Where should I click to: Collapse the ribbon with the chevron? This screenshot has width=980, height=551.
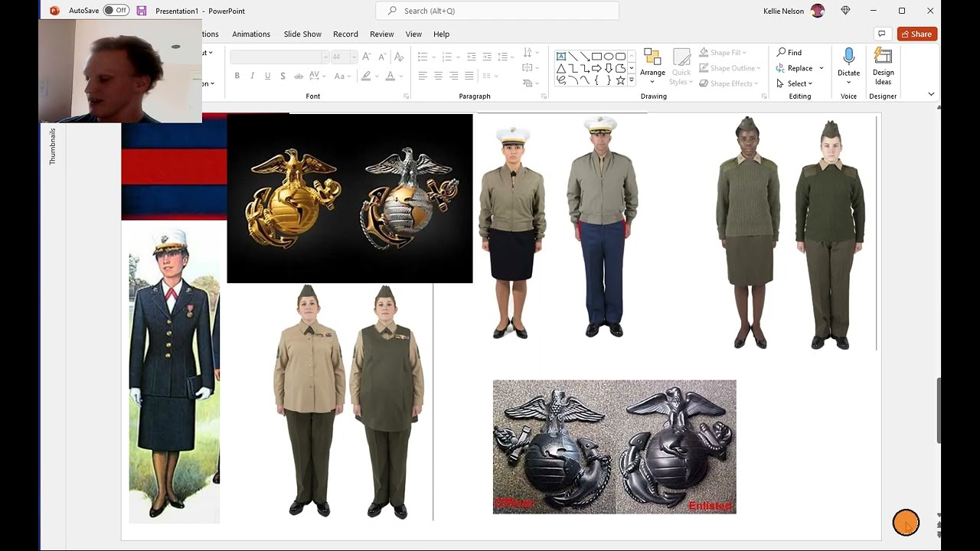pyautogui.click(x=931, y=94)
